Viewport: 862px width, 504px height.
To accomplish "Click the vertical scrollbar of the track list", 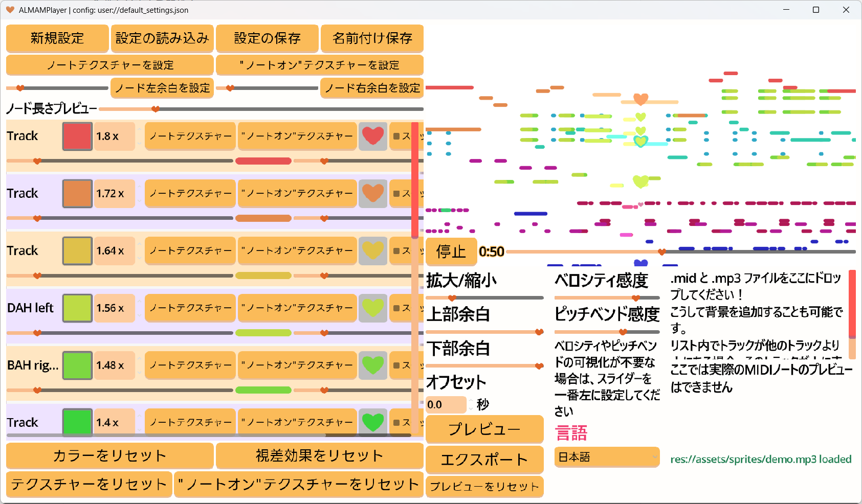I will (x=415, y=279).
